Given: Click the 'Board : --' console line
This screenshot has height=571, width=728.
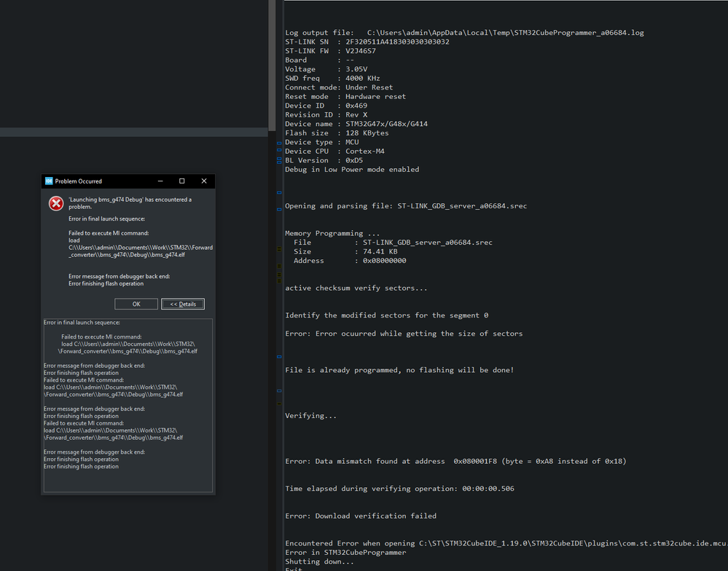Looking at the screenshot, I should click(x=319, y=60).
